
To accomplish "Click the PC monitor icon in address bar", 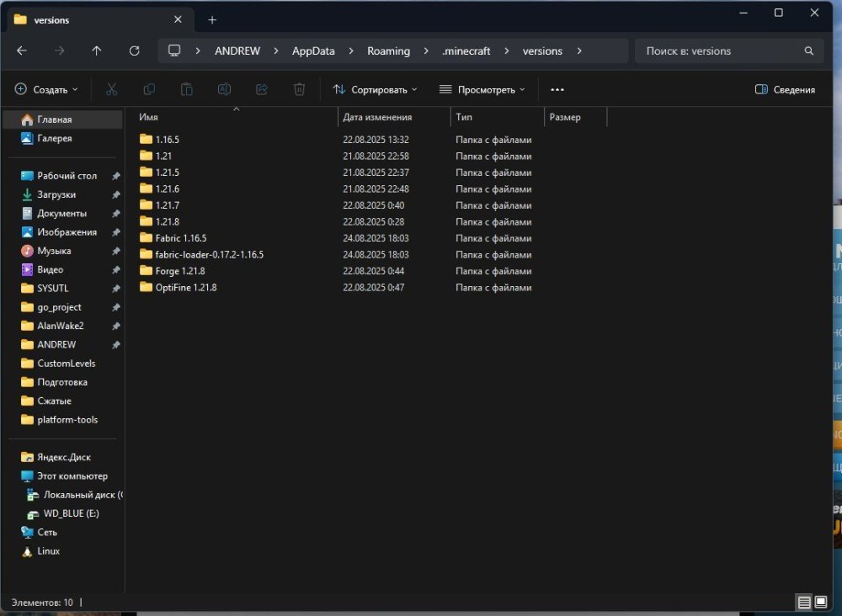I will 174,50.
